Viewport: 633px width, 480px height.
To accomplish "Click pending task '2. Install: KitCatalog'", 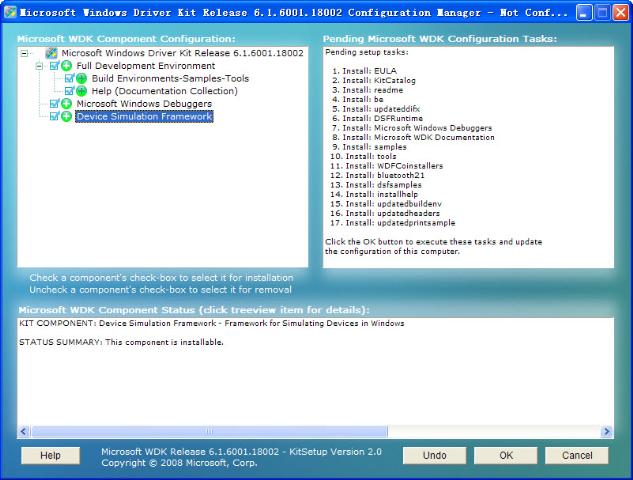I will click(374, 80).
